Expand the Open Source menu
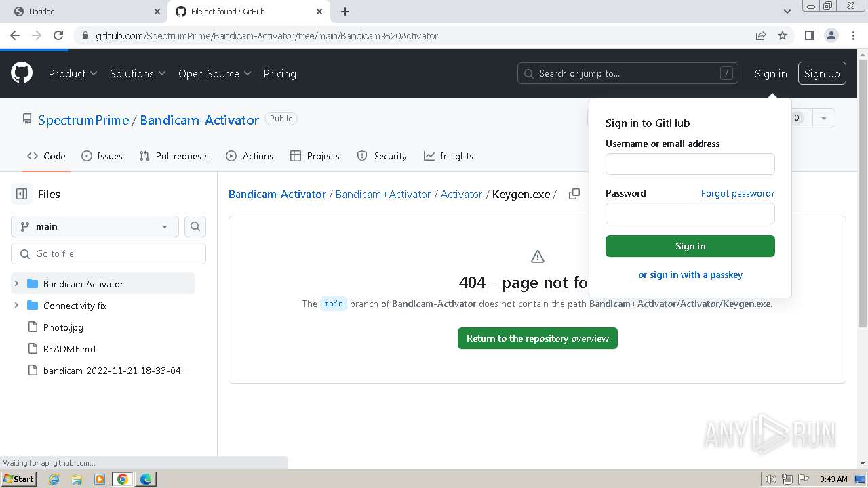 (215, 73)
